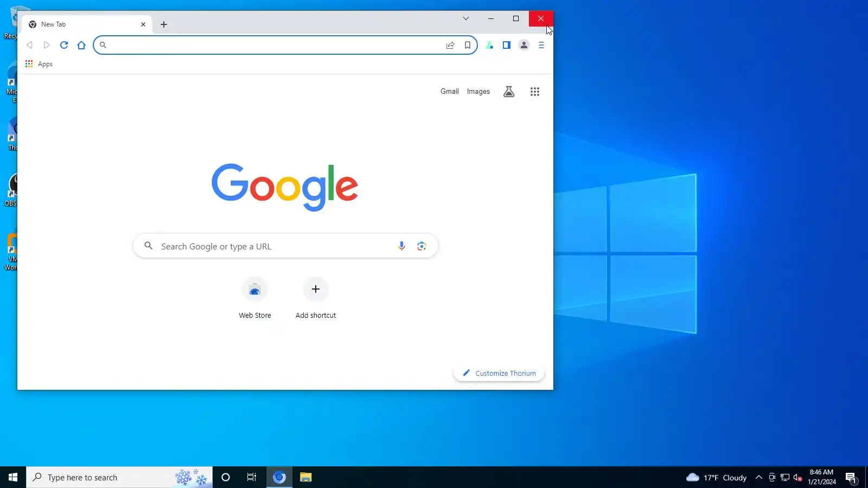
Task: Focus the Search Google or type a URL box
Action: click(285, 246)
